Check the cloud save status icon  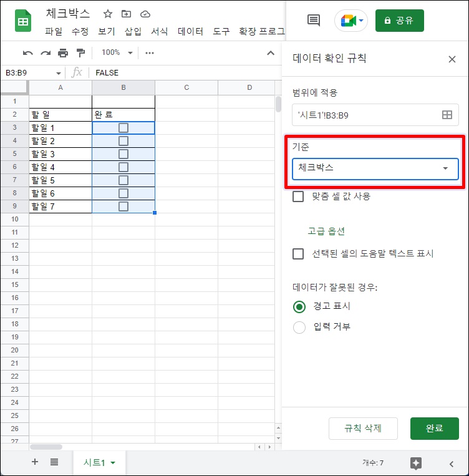[x=145, y=14]
